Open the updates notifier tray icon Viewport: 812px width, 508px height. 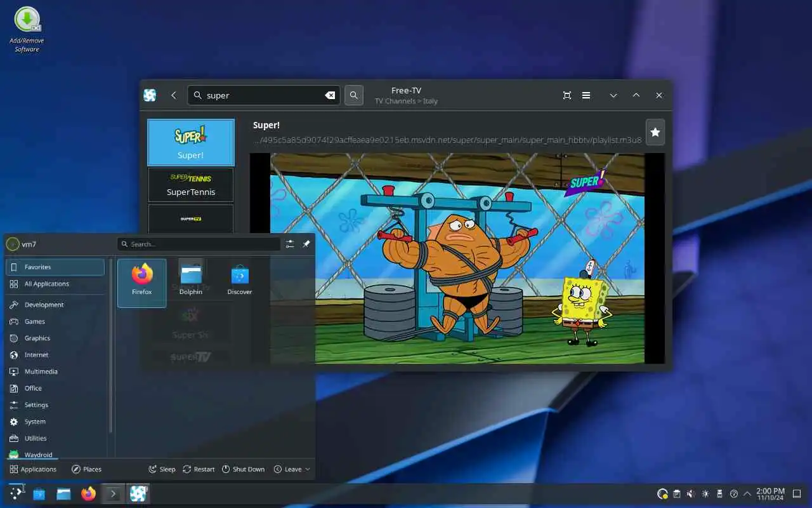662,494
